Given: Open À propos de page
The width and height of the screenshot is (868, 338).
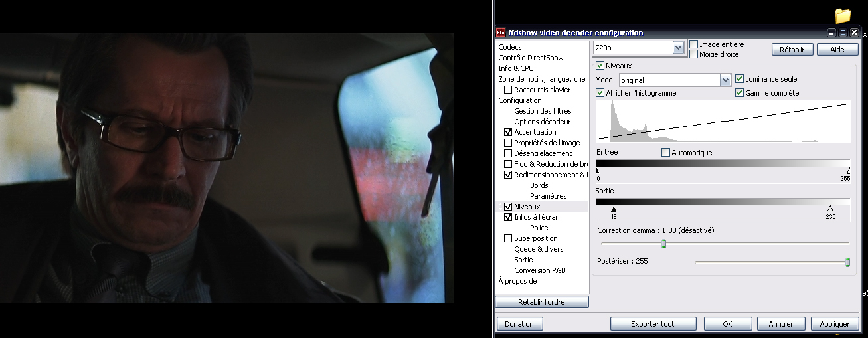Looking at the screenshot, I should click(x=517, y=281).
